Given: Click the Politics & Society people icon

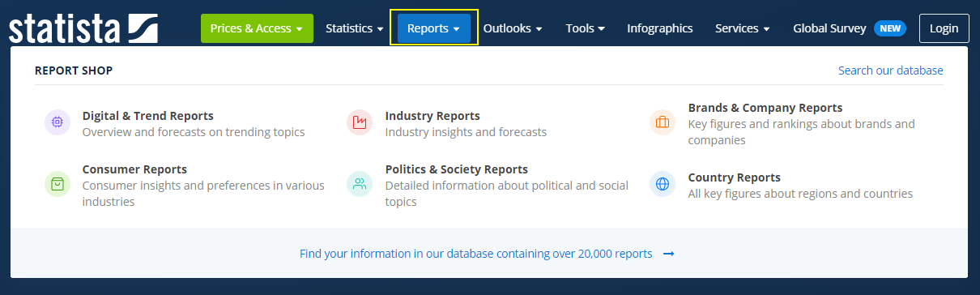Looking at the screenshot, I should [360, 184].
